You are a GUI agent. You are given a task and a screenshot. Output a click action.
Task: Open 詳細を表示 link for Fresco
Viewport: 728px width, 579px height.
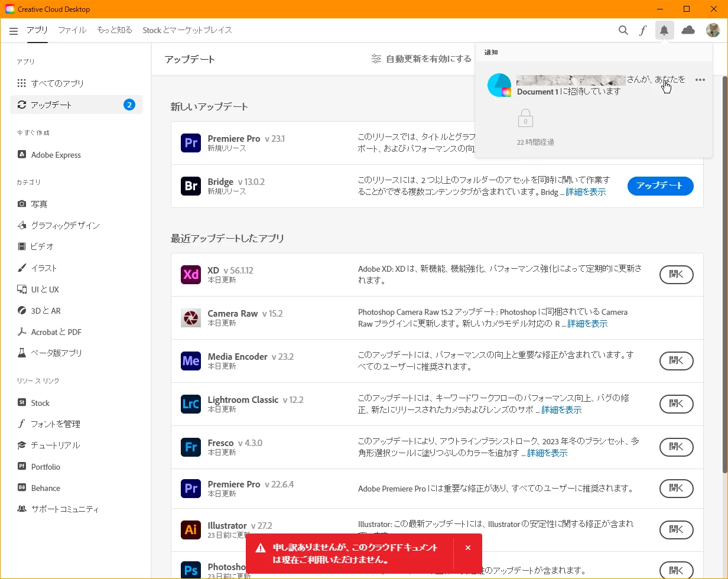[547, 453]
